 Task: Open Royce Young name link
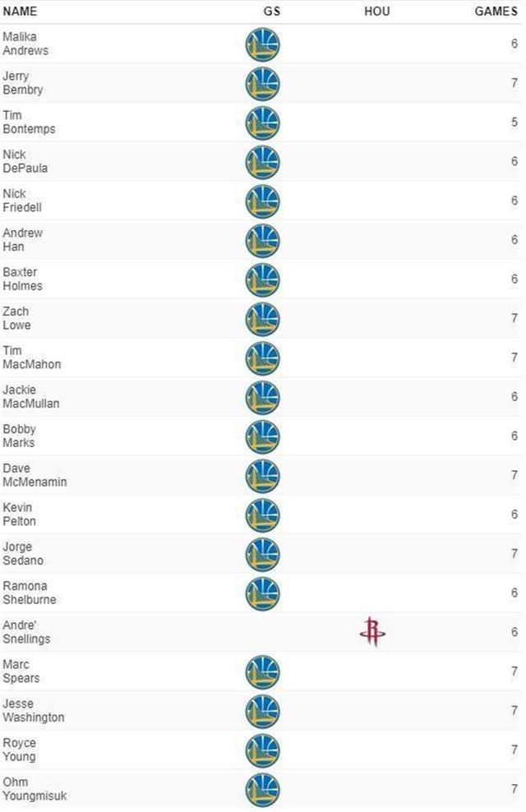(x=20, y=750)
